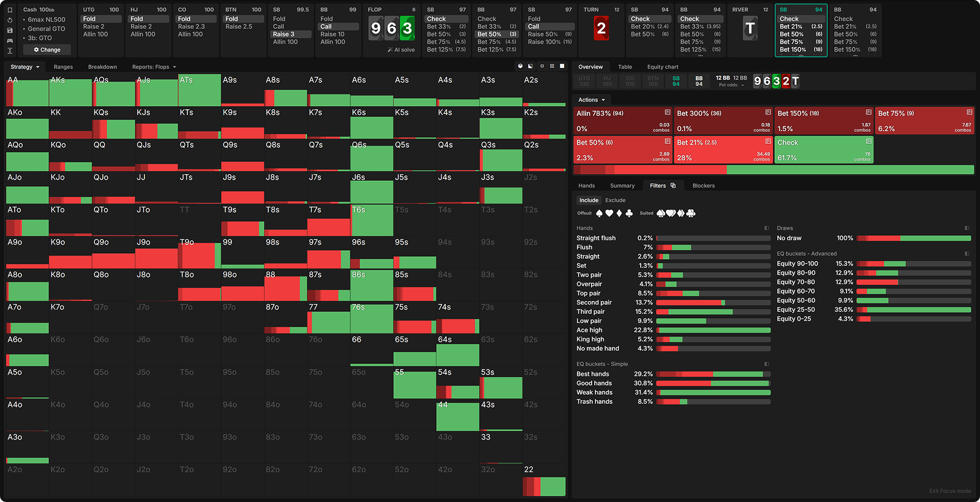Click the suited spades filter icon
980x502 pixels.
coord(661,213)
